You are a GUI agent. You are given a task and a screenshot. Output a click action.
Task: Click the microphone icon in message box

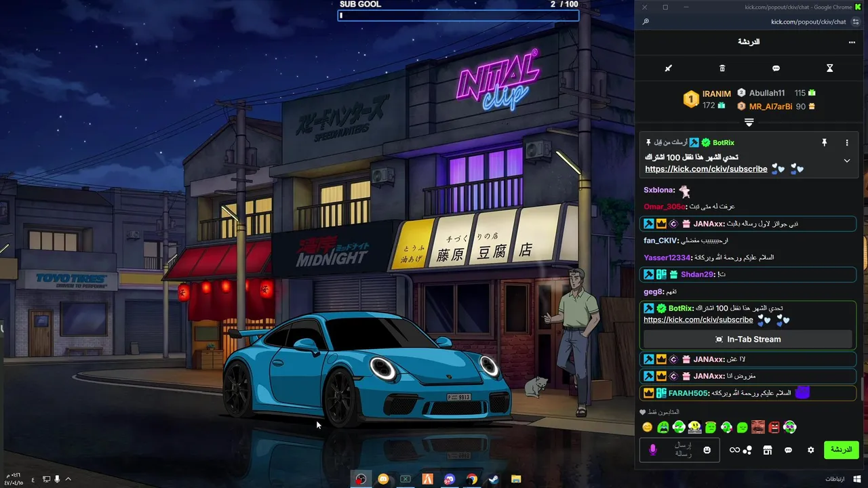tap(653, 450)
